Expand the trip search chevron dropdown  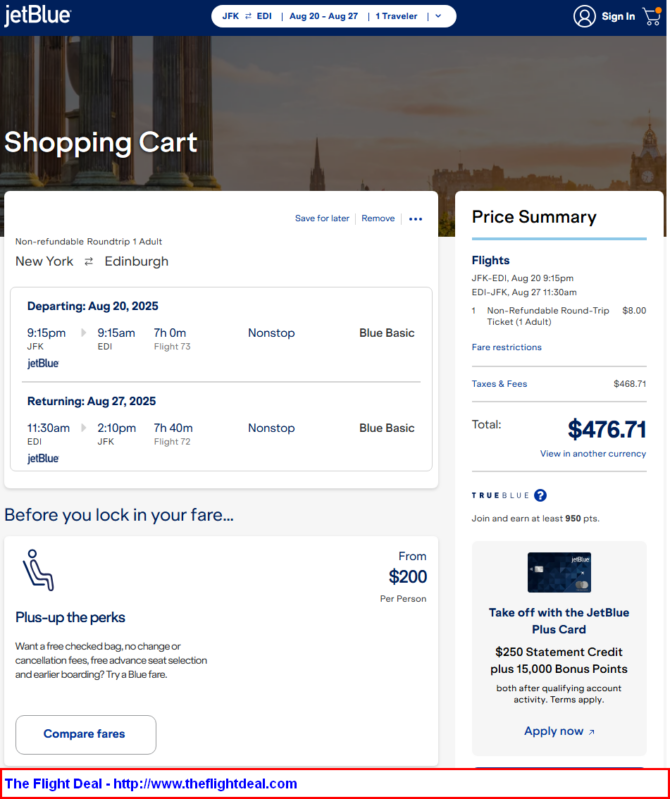click(438, 16)
